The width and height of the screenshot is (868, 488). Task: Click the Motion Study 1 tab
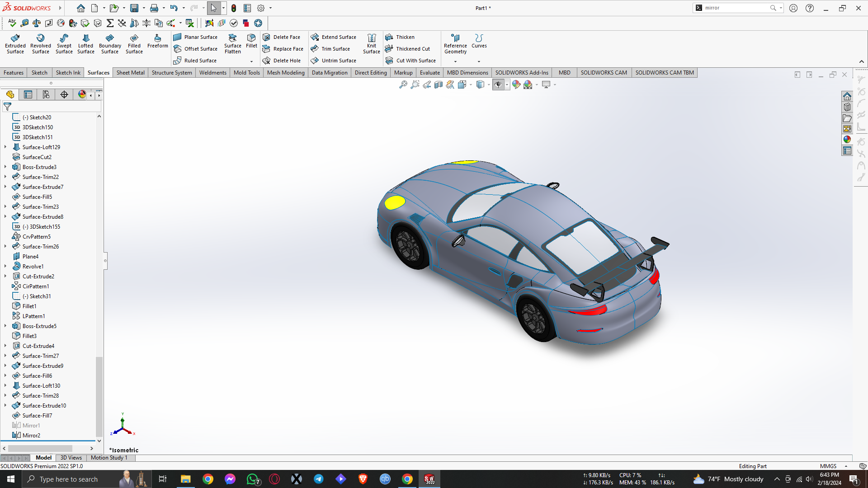[x=109, y=458]
